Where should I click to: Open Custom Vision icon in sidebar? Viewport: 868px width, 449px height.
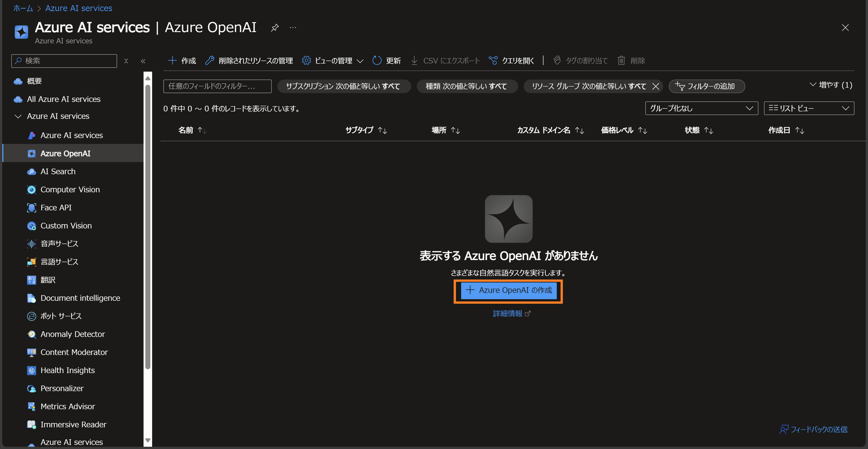[x=31, y=226]
